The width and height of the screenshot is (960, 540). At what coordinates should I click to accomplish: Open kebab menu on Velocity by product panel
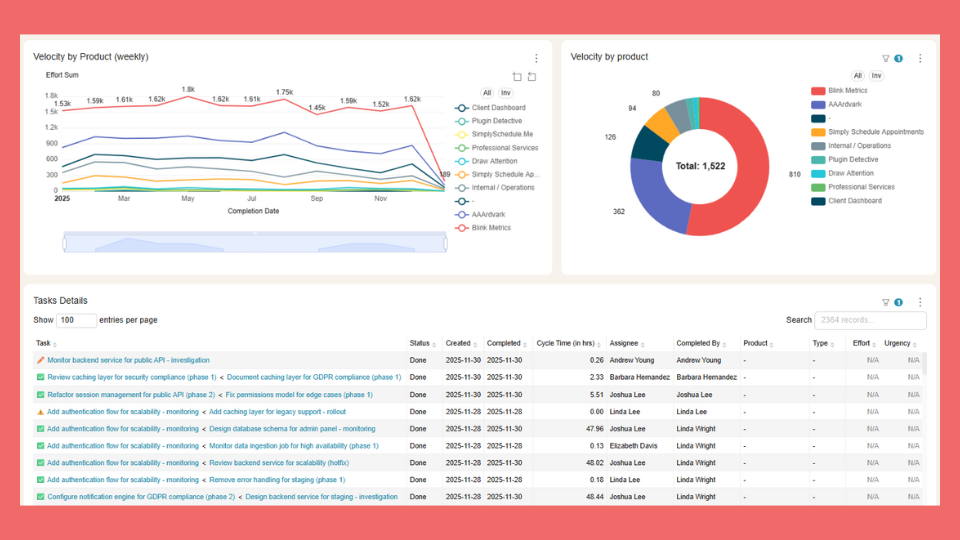coord(920,58)
